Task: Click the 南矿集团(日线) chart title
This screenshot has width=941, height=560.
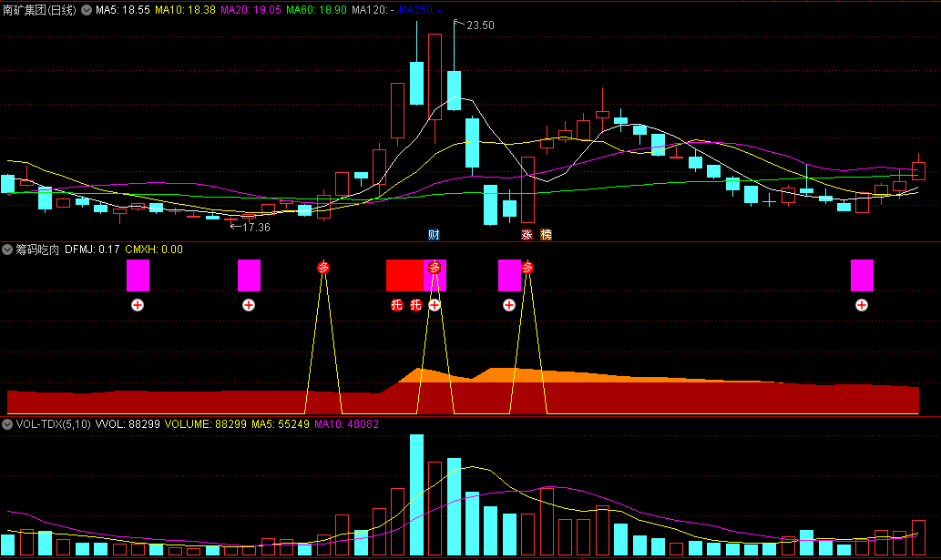Action: tap(39, 10)
